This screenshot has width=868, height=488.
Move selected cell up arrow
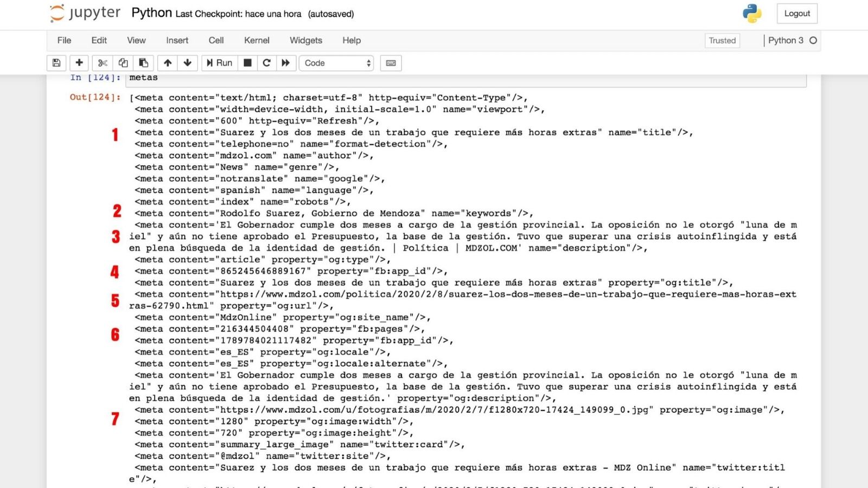pos(168,63)
